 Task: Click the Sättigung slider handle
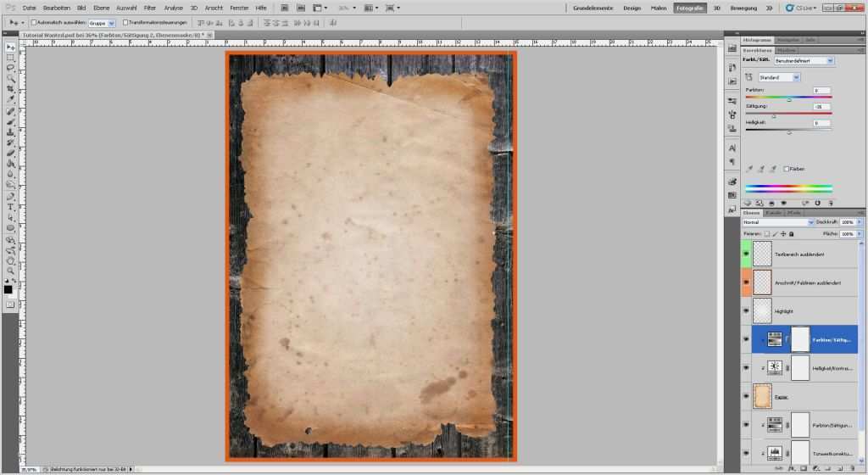click(774, 115)
